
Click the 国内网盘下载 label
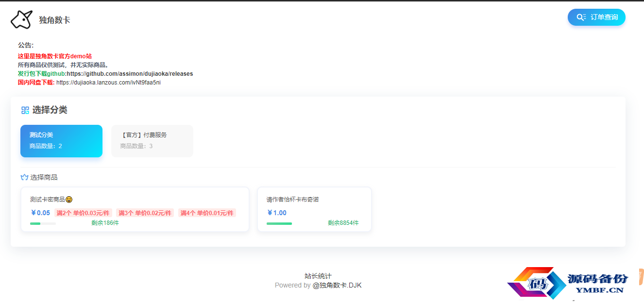tap(36, 83)
